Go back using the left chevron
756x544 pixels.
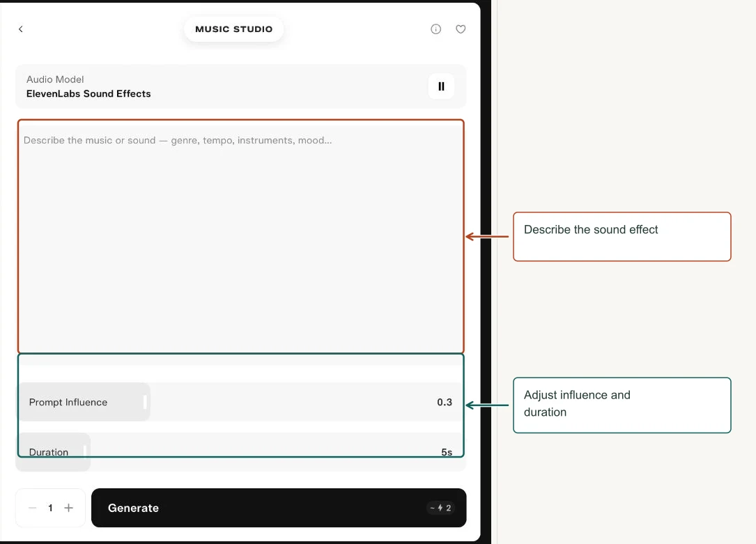[21, 29]
